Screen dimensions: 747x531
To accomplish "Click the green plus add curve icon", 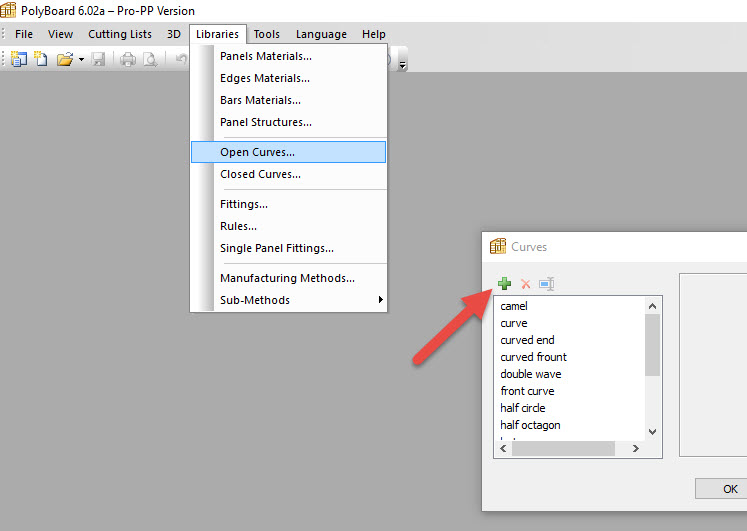I will (505, 284).
